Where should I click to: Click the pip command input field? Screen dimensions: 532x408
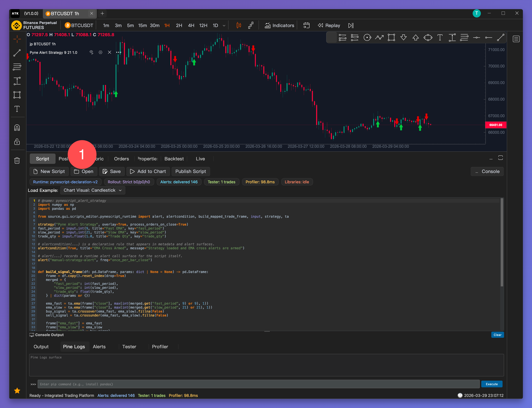(x=258, y=384)
